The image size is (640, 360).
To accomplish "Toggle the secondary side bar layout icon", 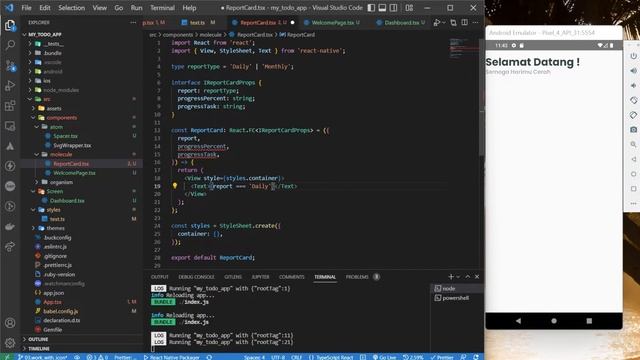I will point(393,8).
